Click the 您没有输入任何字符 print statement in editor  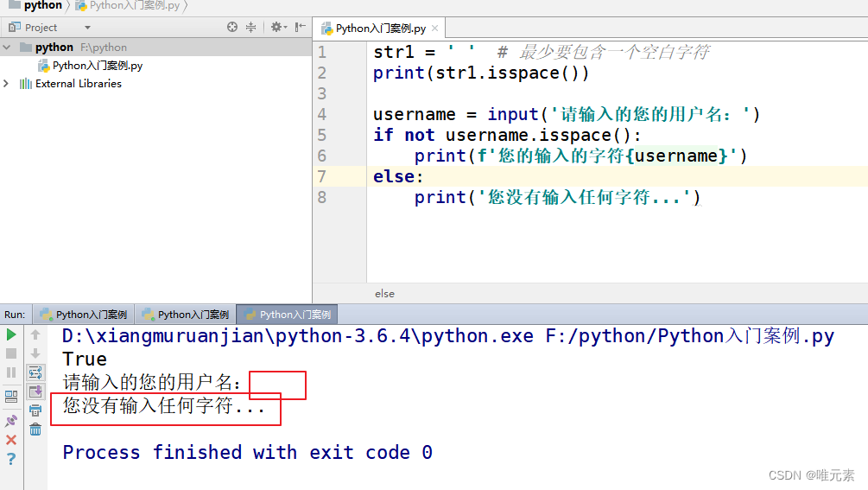(x=557, y=198)
